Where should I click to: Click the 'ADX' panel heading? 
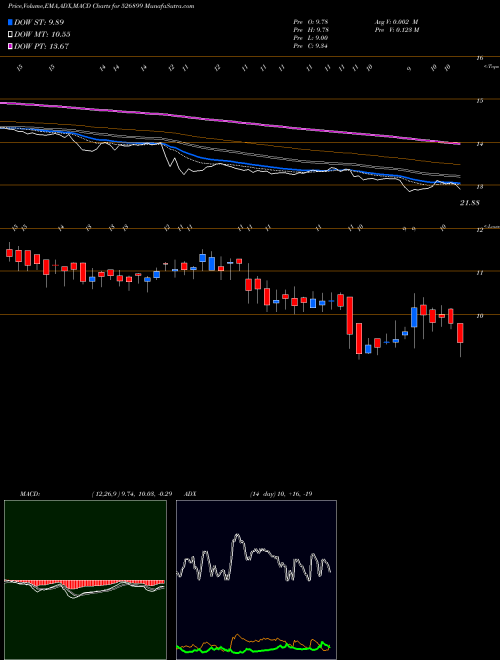(x=190, y=494)
